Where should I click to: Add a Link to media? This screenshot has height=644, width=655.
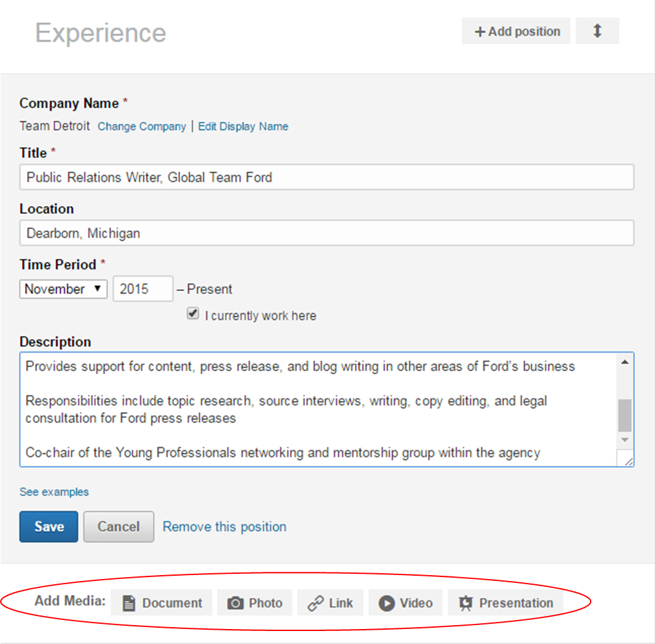pyautogui.click(x=330, y=602)
